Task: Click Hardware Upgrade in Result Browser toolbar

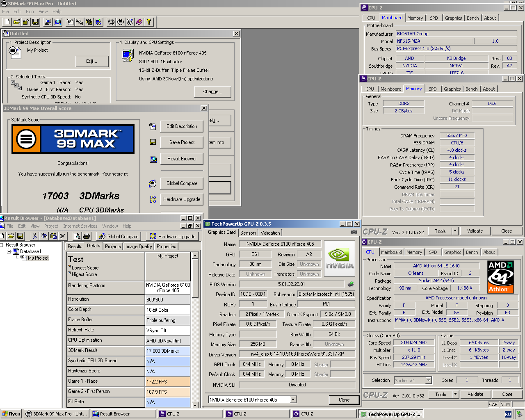Action: point(172,236)
